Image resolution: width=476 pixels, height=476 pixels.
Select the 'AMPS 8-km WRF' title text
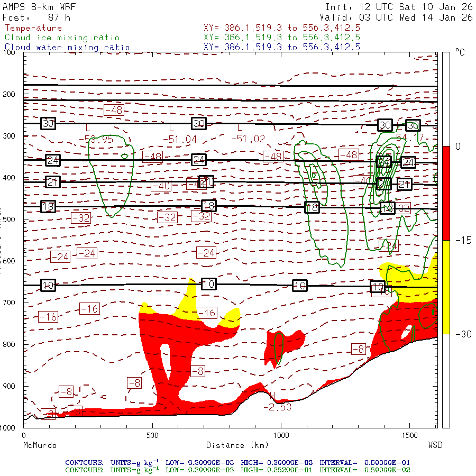tap(39, 7)
